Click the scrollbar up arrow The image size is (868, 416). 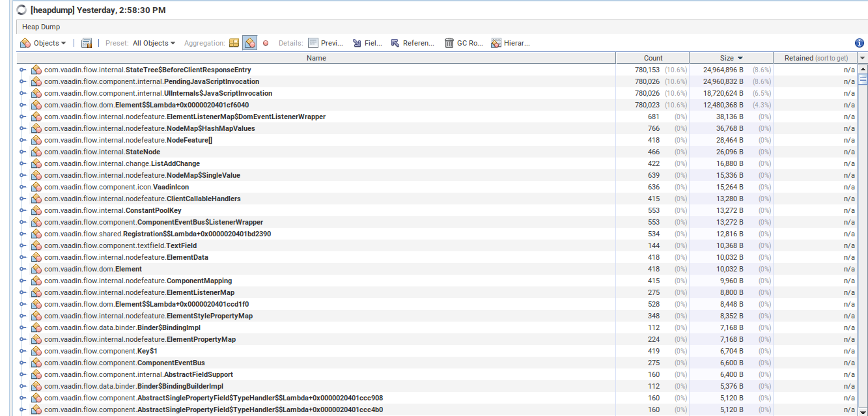[x=863, y=68]
